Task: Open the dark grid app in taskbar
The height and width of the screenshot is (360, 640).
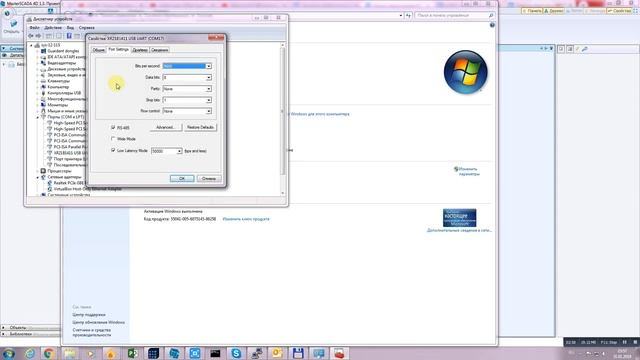Action: tap(153, 353)
